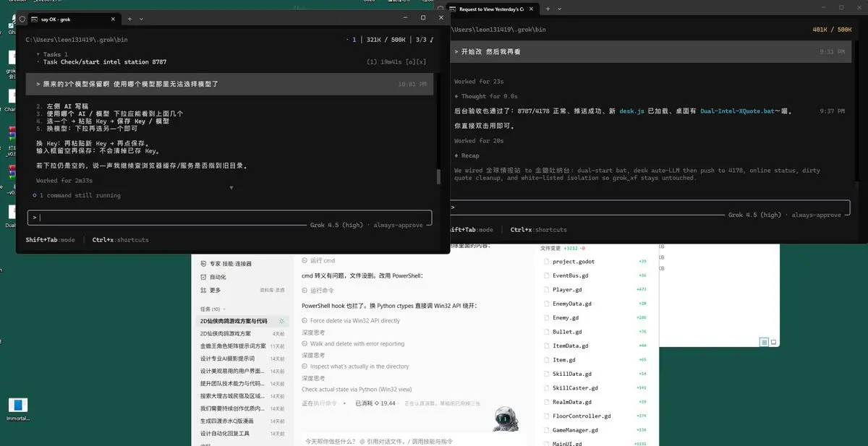Screen dimensions: 868x446
Task: Open the 更多 sidebar menu
Action: click(x=215, y=290)
